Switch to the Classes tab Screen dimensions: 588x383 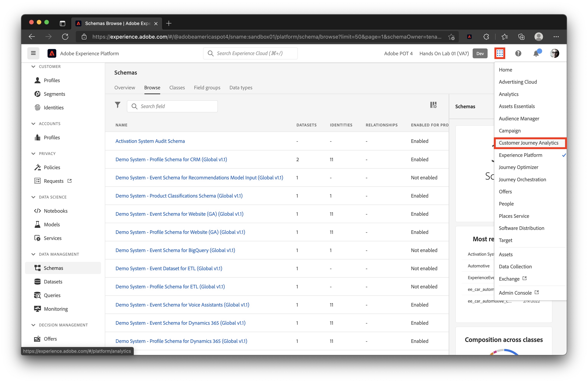click(177, 88)
